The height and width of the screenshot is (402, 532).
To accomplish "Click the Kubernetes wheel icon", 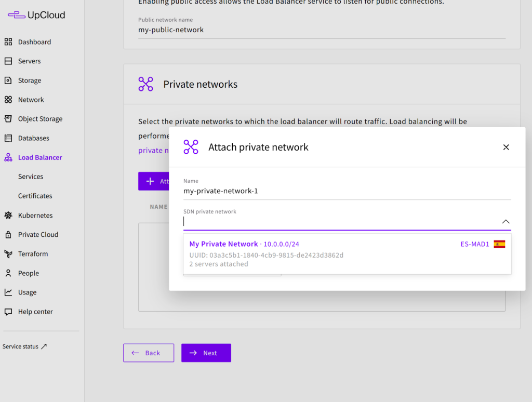I will (8, 216).
